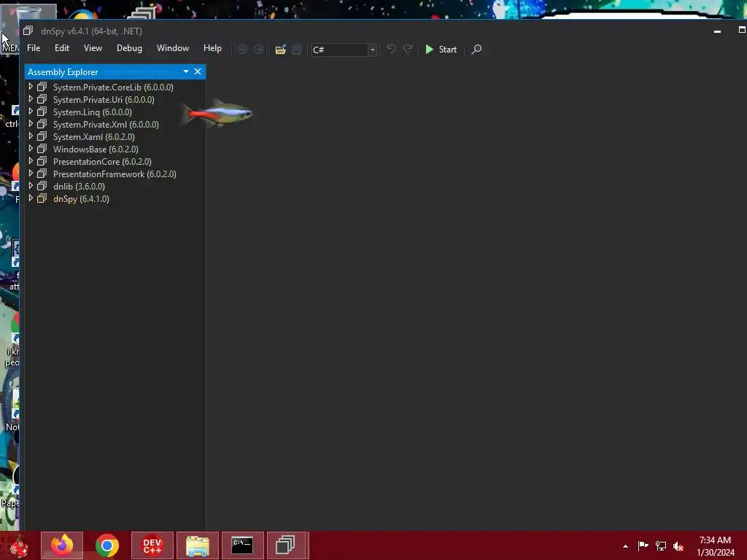Expand dnlib assembly node
The image size is (747, 560).
(x=31, y=186)
